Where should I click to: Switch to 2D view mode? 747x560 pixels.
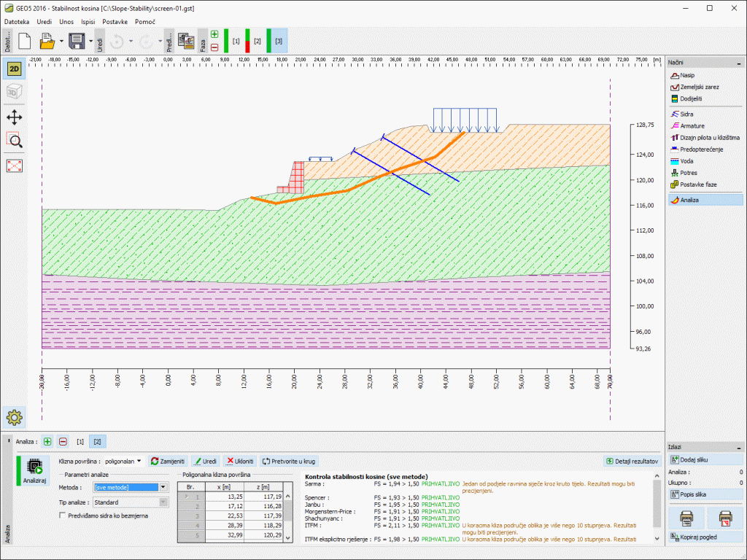[x=13, y=69]
